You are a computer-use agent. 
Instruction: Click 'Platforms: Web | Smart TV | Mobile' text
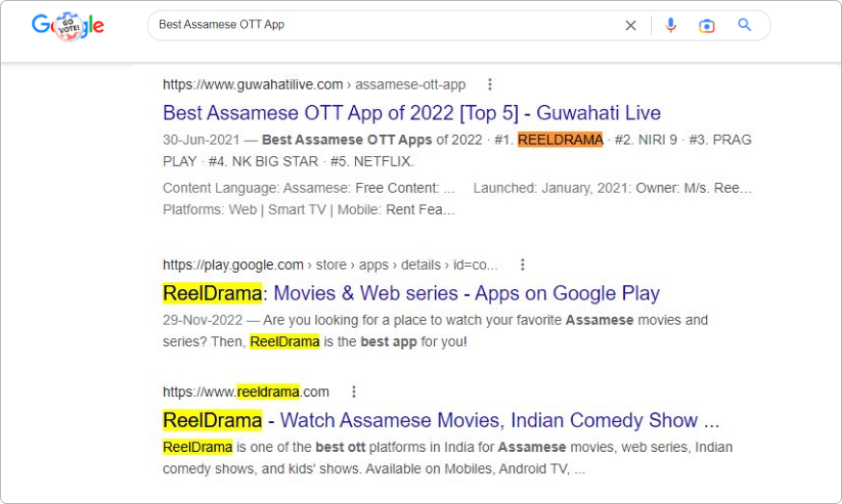[x=272, y=210]
